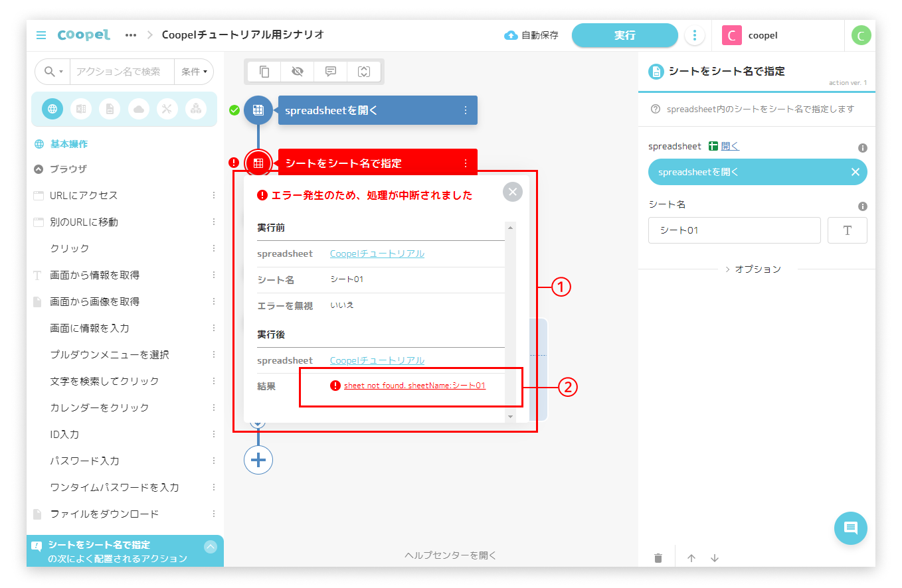Select the file action category icon

coord(110,109)
